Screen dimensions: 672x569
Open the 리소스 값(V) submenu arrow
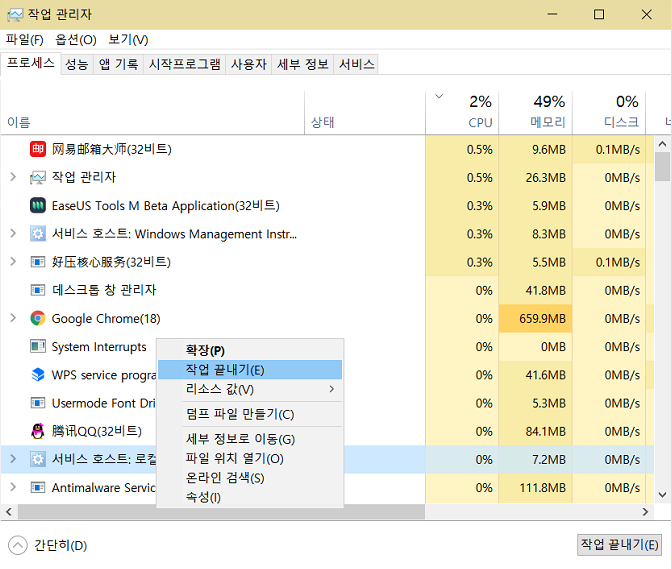[x=332, y=389]
